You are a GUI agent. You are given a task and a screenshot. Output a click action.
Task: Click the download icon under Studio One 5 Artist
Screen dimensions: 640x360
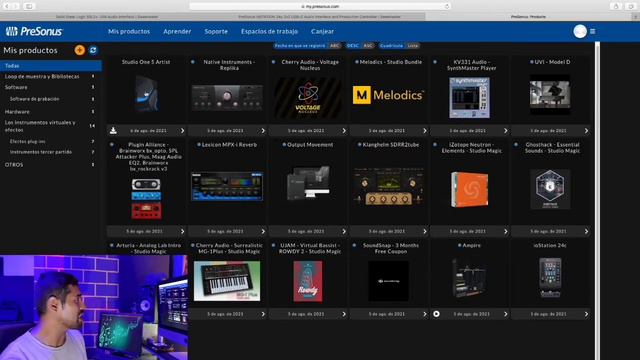[x=113, y=131]
